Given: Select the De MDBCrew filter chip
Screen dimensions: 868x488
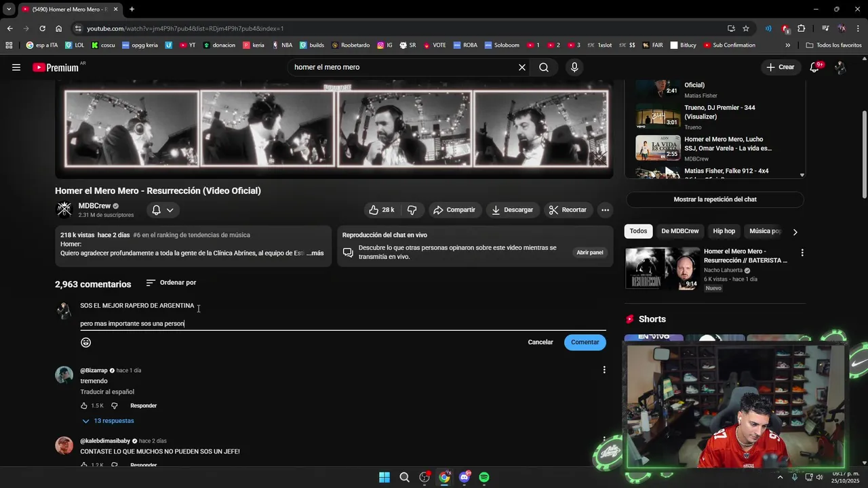Looking at the screenshot, I should (680, 231).
